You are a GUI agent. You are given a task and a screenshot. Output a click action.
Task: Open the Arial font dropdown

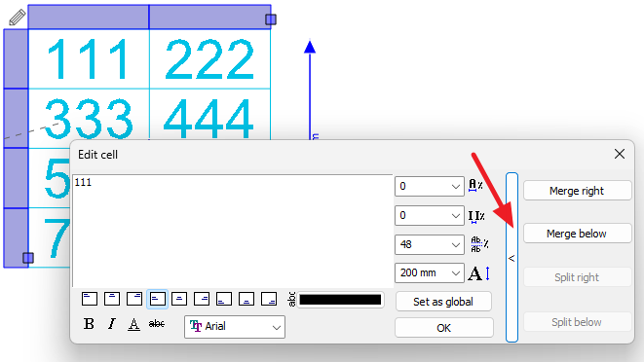point(235,327)
